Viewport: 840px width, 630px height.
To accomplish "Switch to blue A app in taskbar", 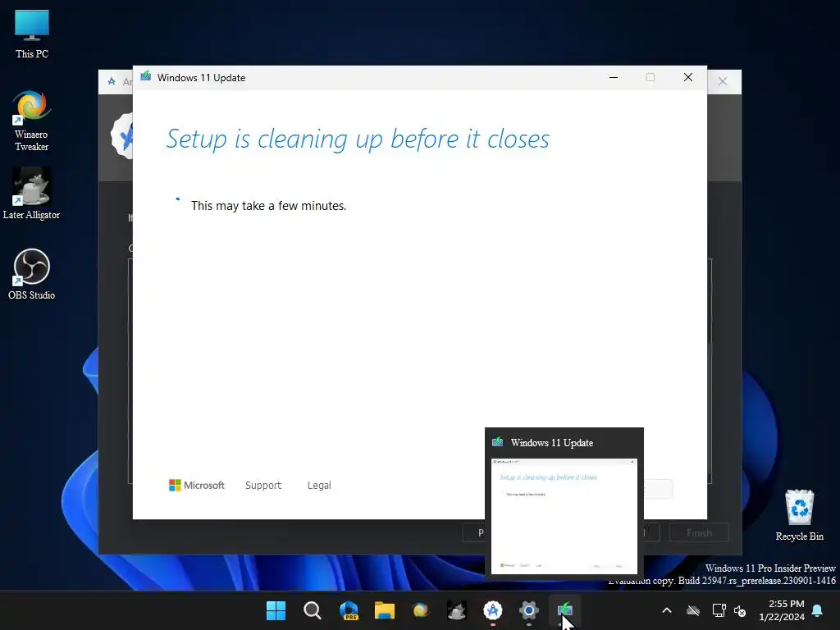I will point(492,610).
